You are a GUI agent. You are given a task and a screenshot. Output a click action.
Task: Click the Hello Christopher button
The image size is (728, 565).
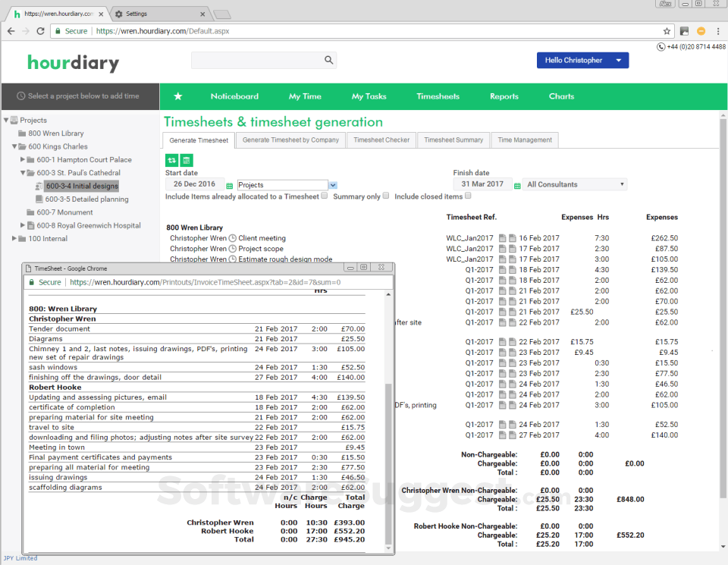pos(582,61)
